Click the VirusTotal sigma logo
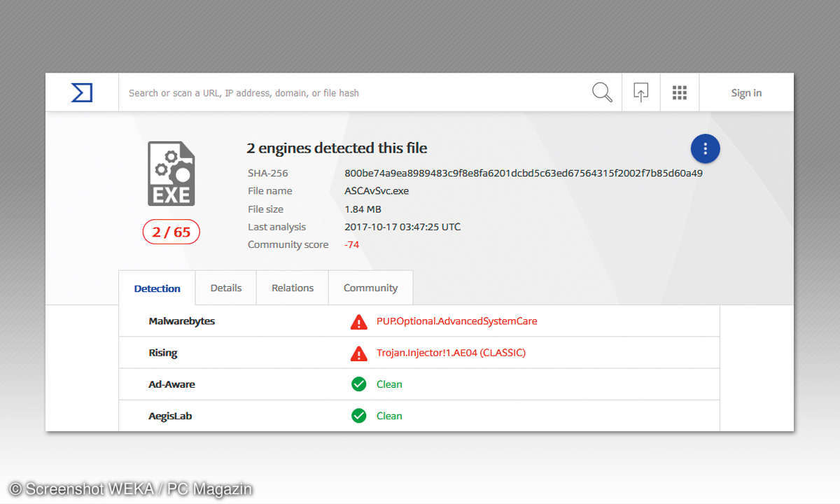Screen dimensions: 840x504 click(x=82, y=92)
